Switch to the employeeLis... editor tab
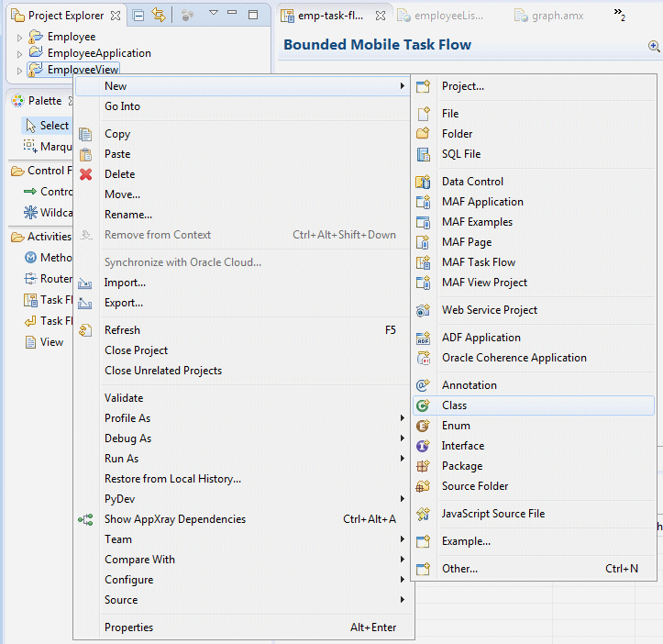 click(x=441, y=16)
